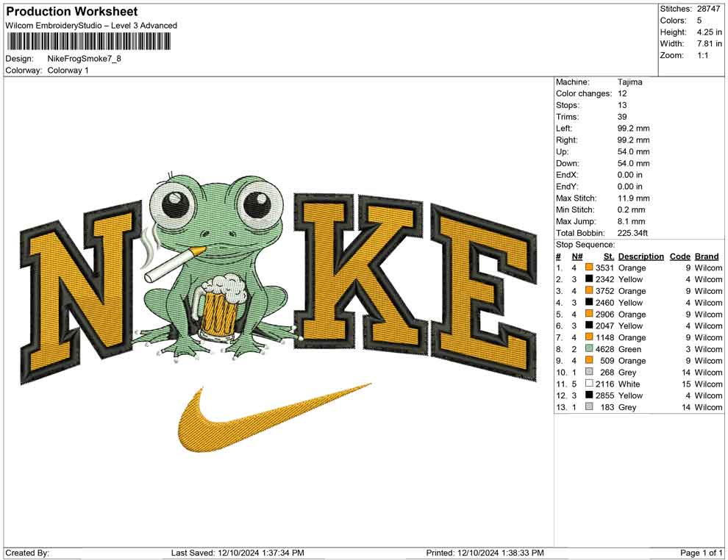Click the letter N in the design
Viewport: 728px width, 560px height.
(x=82, y=292)
